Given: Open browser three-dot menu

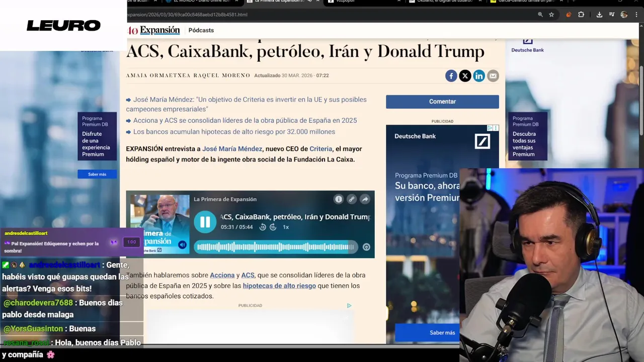Looking at the screenshot, I should tap(637, 15).
